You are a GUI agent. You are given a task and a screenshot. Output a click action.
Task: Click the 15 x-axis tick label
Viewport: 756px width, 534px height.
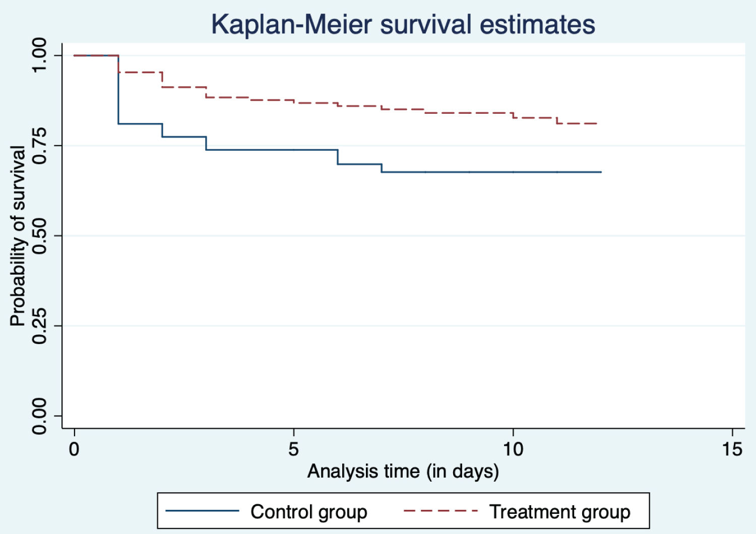pos(732,448)
